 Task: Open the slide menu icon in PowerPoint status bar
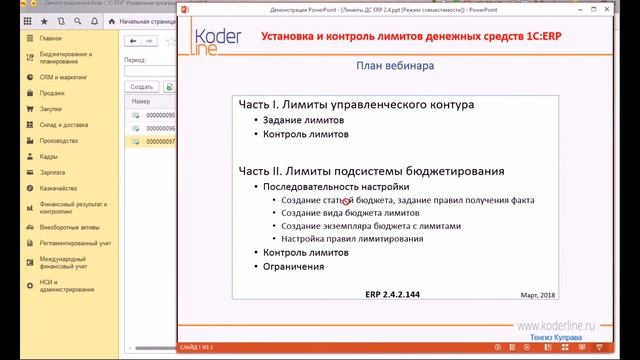click(512, 347)
